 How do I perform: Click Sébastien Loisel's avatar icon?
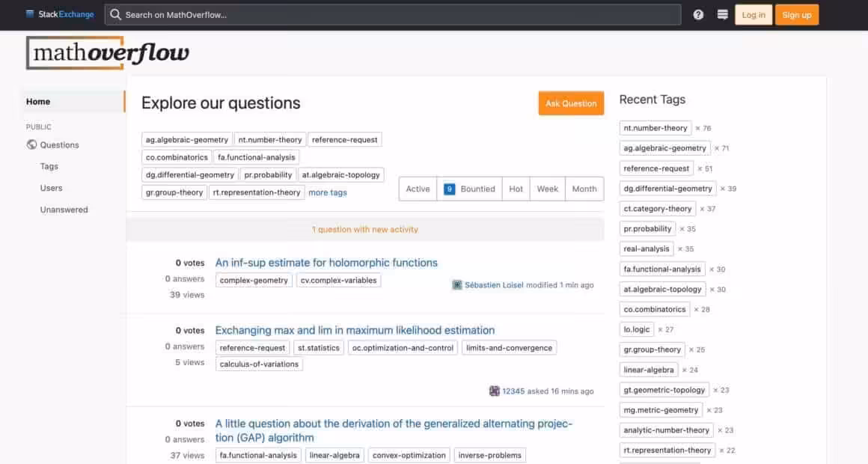point(457,285)
